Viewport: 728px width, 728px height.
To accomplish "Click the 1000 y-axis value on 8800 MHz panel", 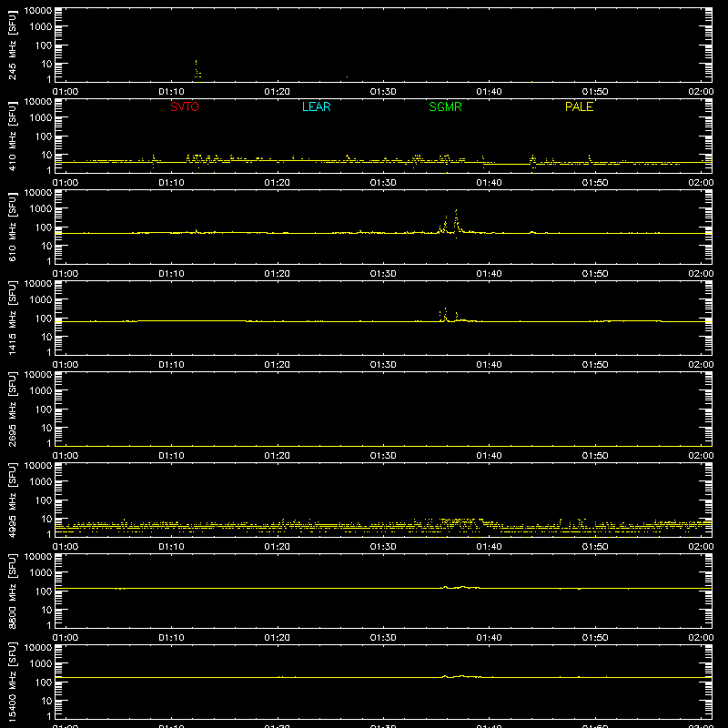I will coord(41,573).
